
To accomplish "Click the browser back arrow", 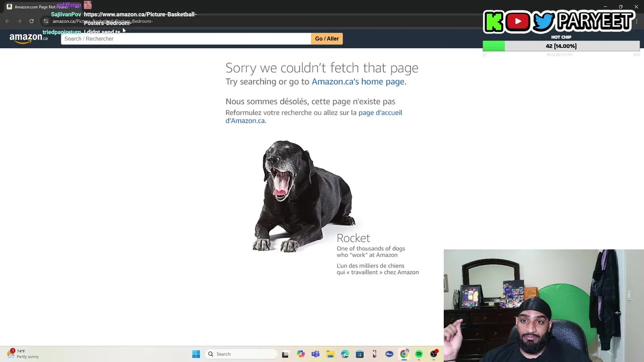I will point(7,21).
